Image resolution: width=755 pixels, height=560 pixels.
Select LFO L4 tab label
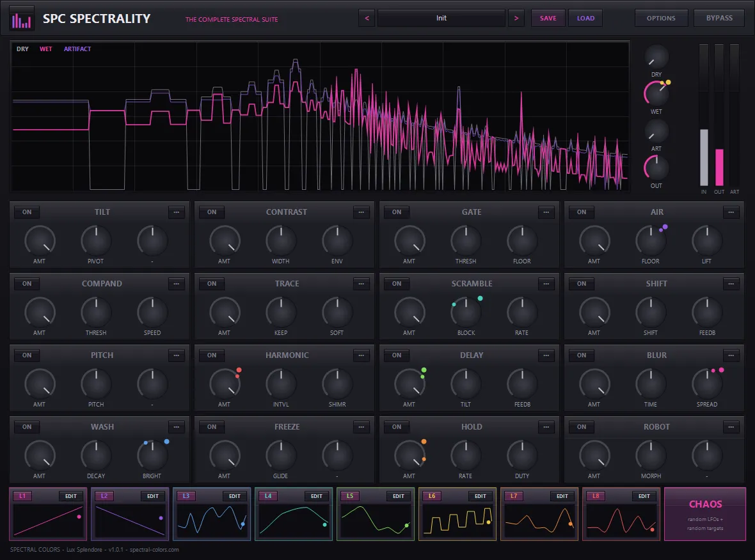tap(267, 496)
